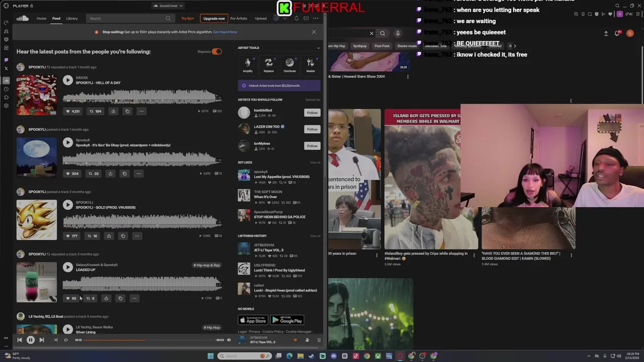This screenshot has width=644, height=362.
Task: Click the Try Go+ link
Action: point(188,19)
